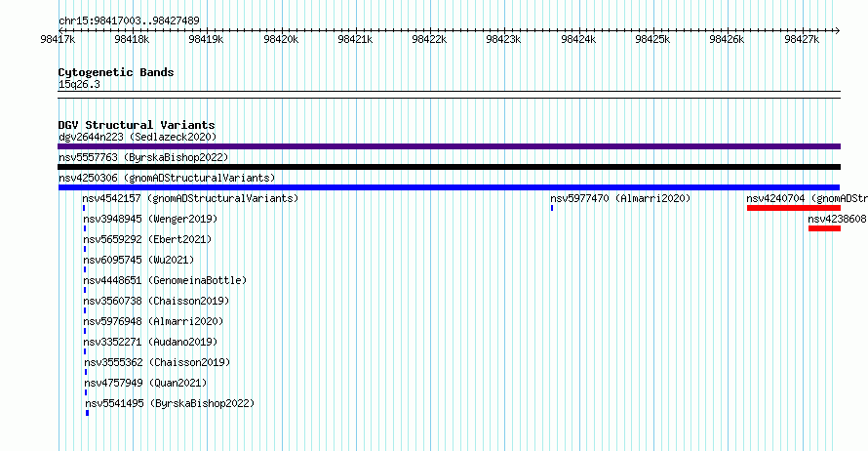Select the nsv3555362 (Chaisson2019) label
This screenshot has height=451, width=868.
pos(157,362)
